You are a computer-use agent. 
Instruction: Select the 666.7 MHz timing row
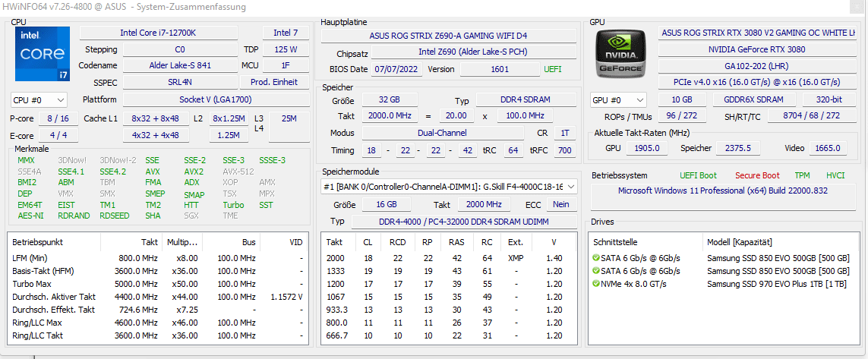pos(449,335)
